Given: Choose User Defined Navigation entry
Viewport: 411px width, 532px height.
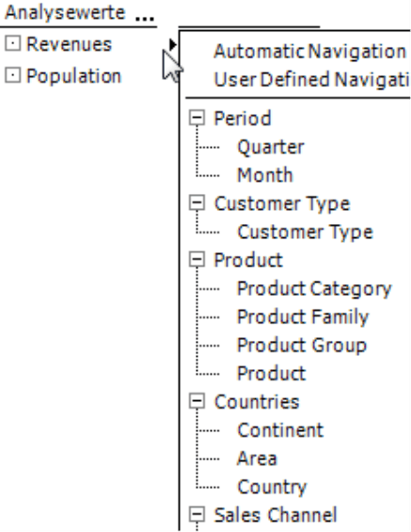Looking at the screenshot, I should point(311,80).
